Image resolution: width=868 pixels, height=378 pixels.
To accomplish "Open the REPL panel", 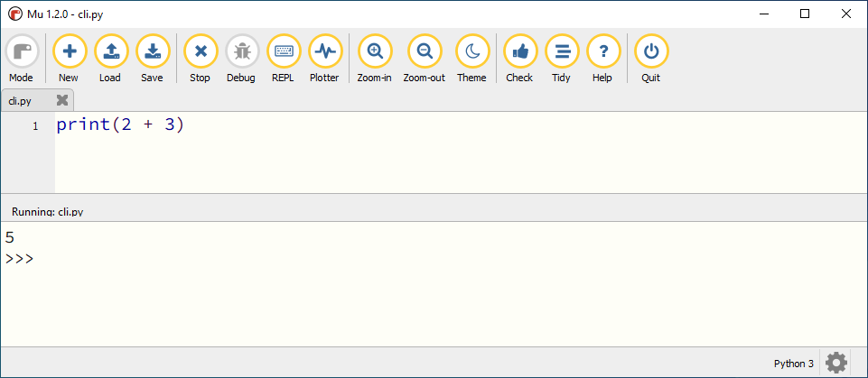I will (283, 58).
